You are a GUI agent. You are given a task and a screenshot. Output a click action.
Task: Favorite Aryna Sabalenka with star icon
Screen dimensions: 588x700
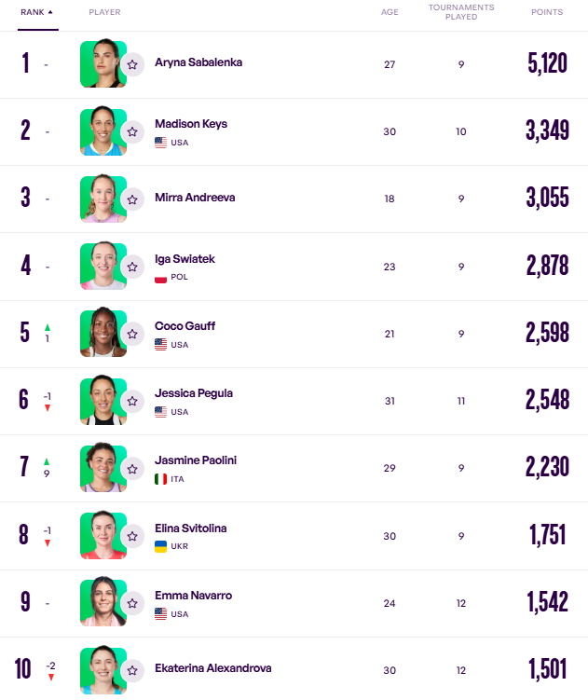pos(132,64)
